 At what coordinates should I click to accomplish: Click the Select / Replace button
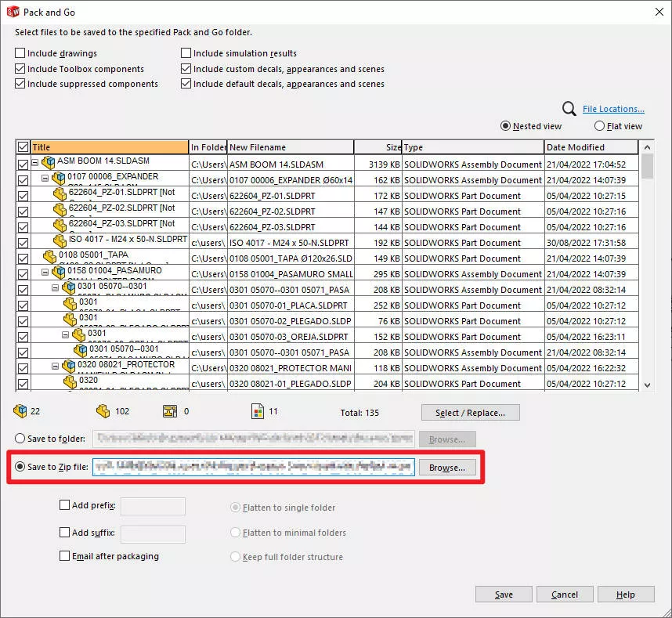click(x=470, y=412)
